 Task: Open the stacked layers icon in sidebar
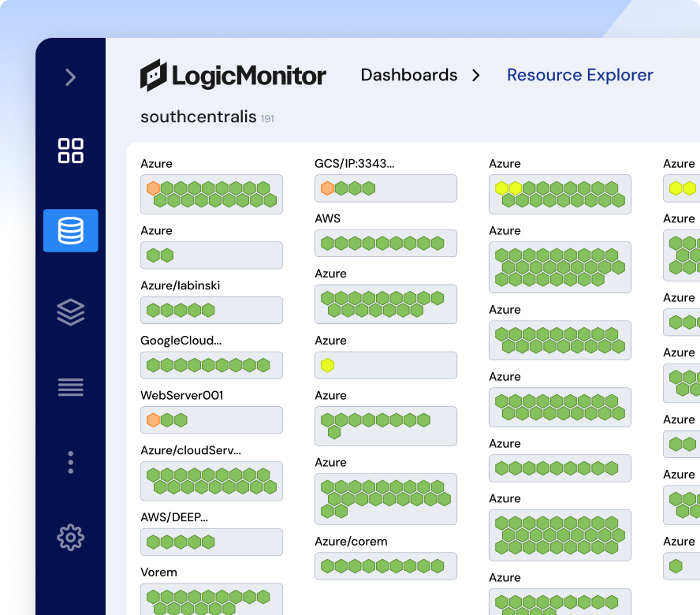pyautogui.click(x=70, y=311)
